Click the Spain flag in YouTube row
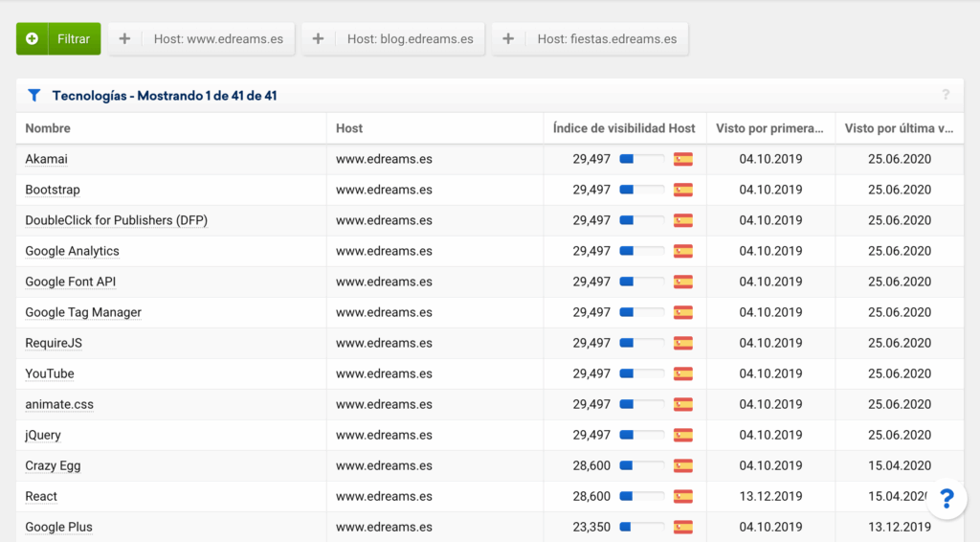Image resolution: width=980 pixels, height=542 pixels. coord(683,373)
